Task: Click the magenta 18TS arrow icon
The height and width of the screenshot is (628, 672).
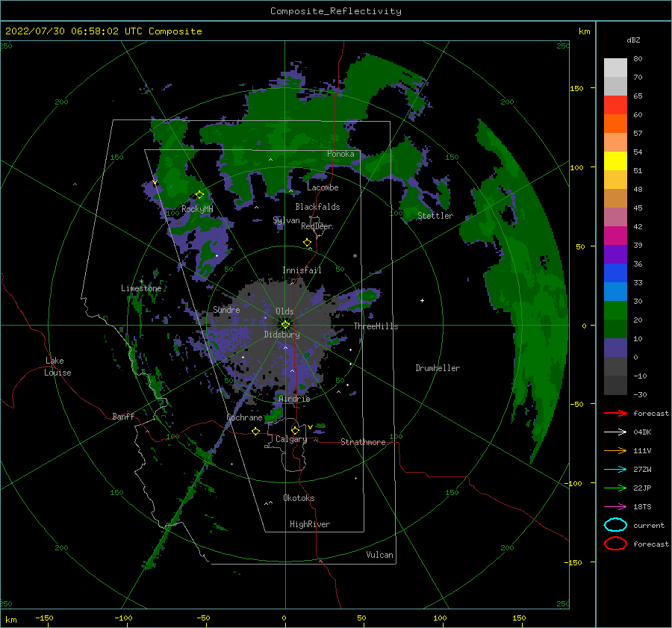Action: coord(615,507)
